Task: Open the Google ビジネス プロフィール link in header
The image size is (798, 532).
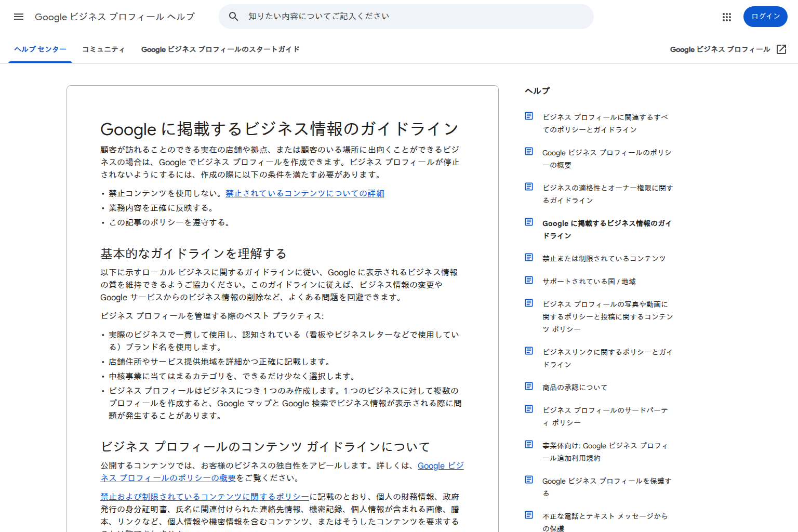Action: point(720,49)
